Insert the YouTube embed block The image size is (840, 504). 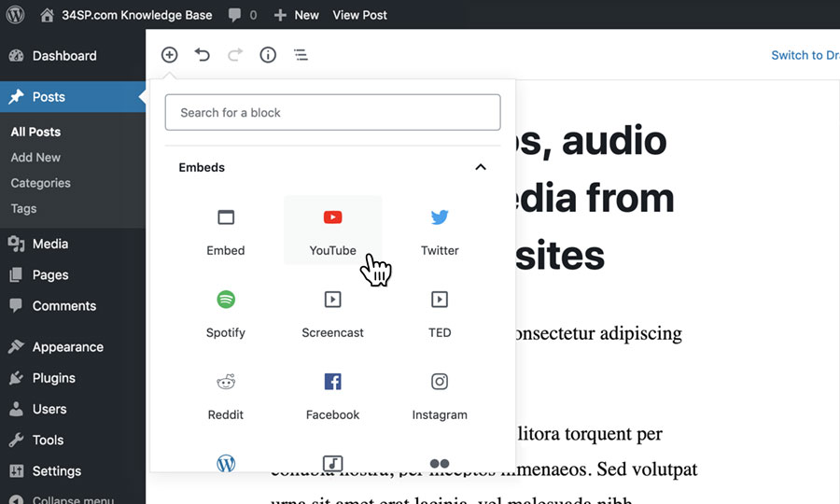[x=332, y=231]
